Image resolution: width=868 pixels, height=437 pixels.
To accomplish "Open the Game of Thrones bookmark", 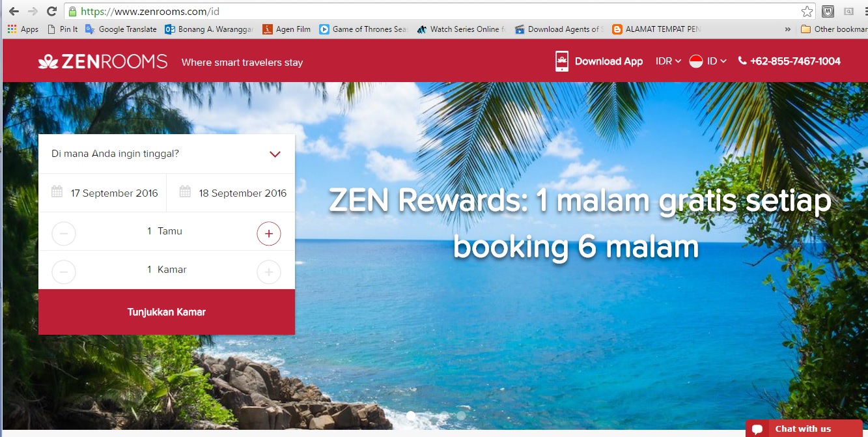I will [363, 29].
